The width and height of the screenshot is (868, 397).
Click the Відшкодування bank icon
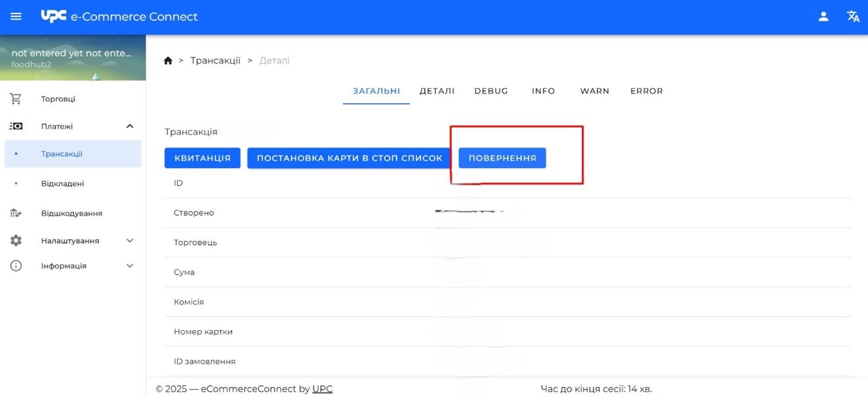[16, 213]
